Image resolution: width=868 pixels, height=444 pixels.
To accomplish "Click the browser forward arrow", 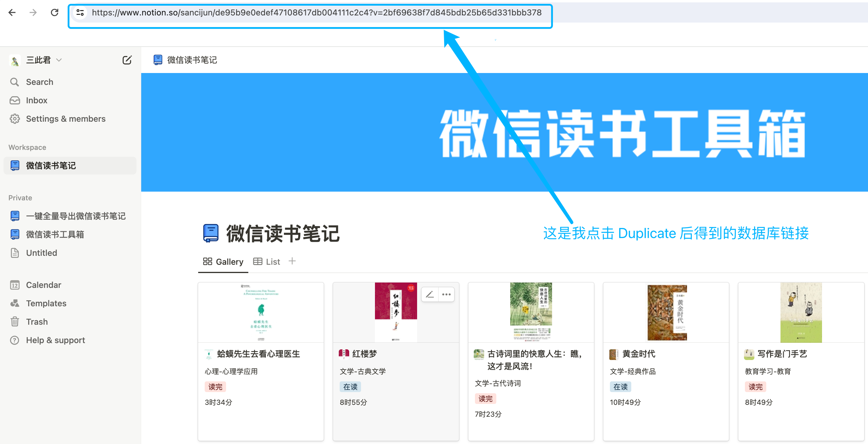I will 33,12.
